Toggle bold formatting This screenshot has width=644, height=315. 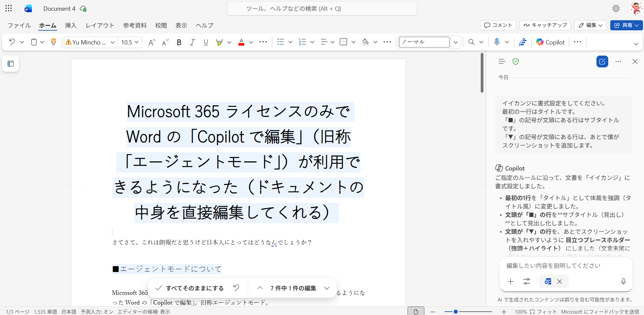tap(179, 42)
